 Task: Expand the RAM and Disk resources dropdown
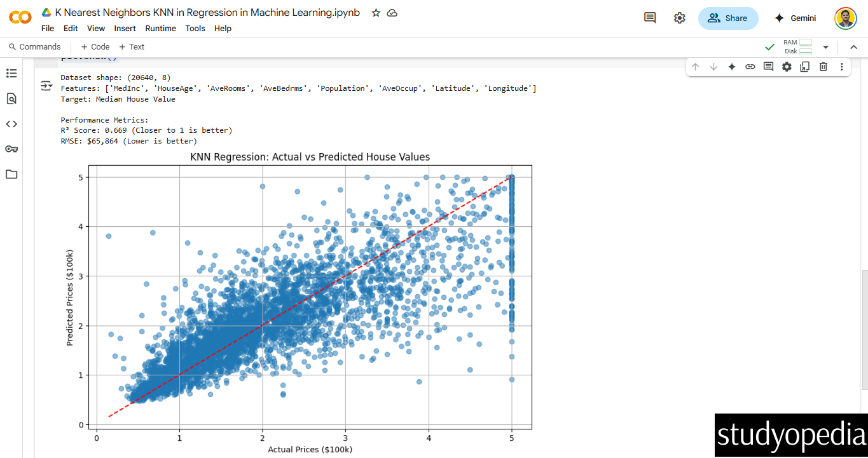(825, 46)
